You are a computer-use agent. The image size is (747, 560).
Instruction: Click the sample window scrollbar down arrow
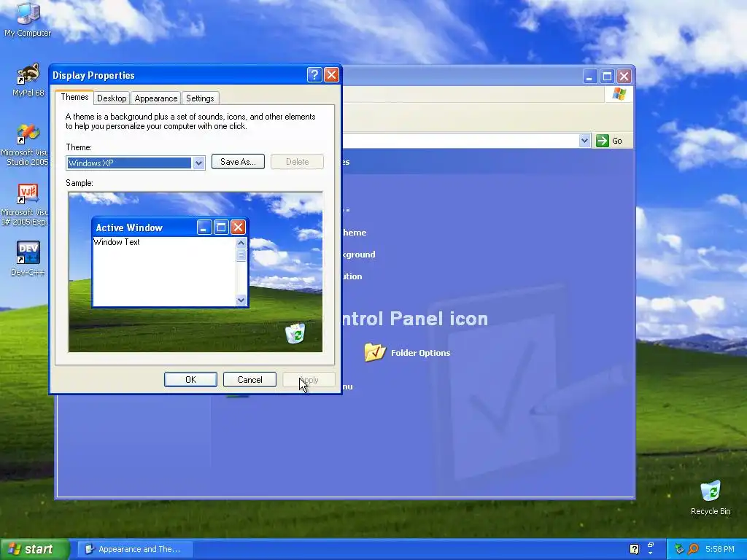(241, 300)
